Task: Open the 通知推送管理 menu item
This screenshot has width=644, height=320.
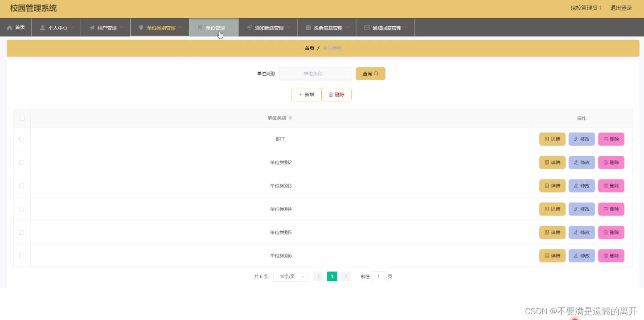Action: (268, 28)
